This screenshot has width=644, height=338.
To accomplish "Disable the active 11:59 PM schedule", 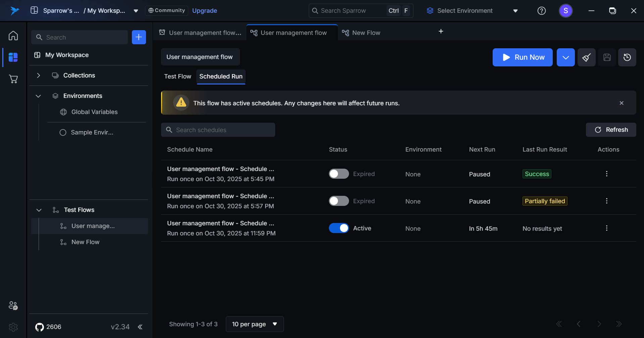I will [339, 228].
